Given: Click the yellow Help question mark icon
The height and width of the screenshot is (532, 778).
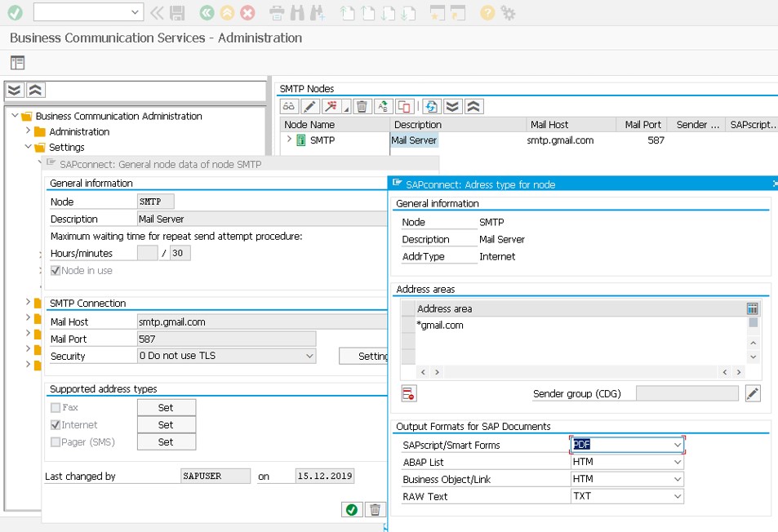Looking at the screenshot, I should point(487,13).
